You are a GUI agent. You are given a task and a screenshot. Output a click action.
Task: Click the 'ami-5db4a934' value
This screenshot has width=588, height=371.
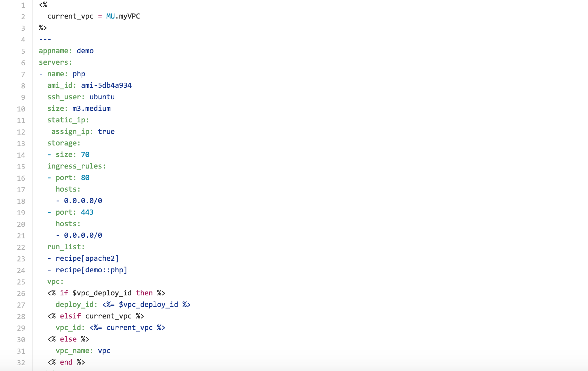point(106,86)
